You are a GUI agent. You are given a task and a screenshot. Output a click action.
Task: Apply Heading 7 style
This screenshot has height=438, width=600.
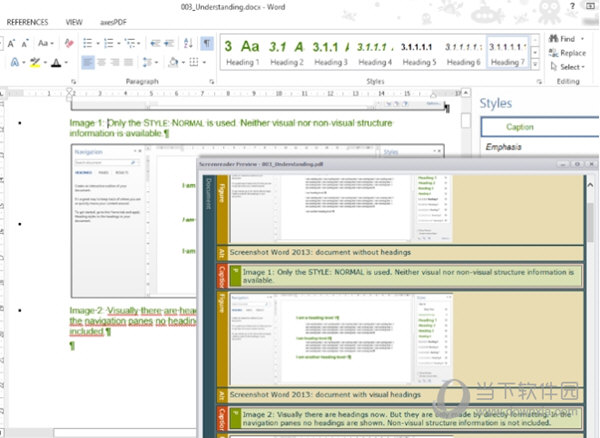tap(507, 53)
